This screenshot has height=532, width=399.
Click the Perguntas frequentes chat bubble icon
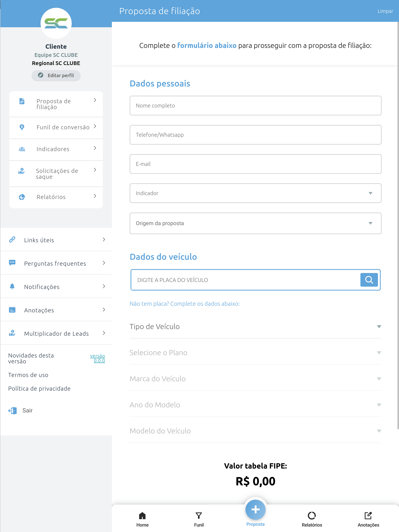click(x=12, y=263)
